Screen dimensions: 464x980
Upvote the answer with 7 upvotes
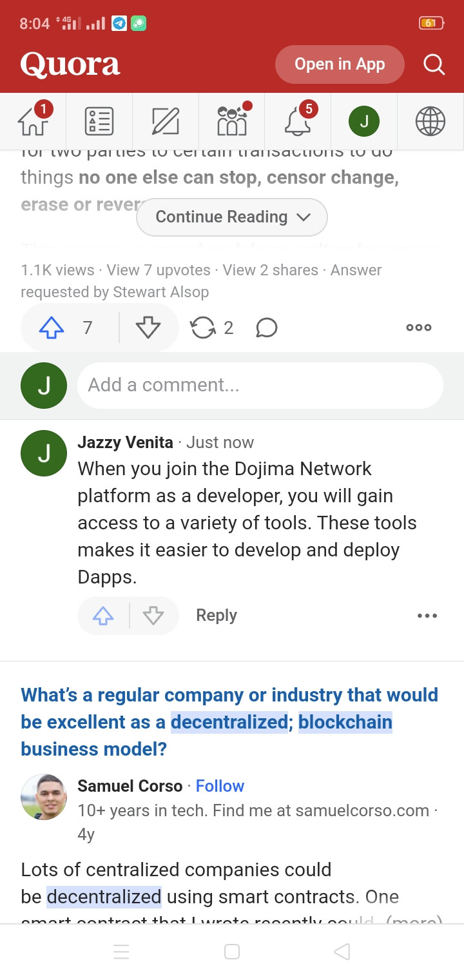point(52,328)
